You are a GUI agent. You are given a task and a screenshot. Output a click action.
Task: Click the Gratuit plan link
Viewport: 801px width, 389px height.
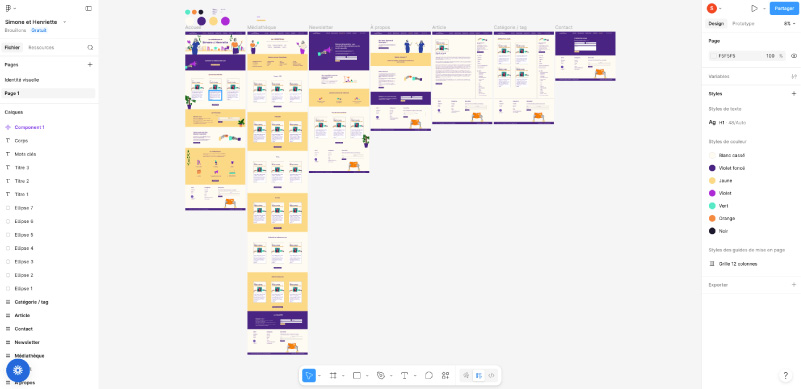(x=38, y=30)
